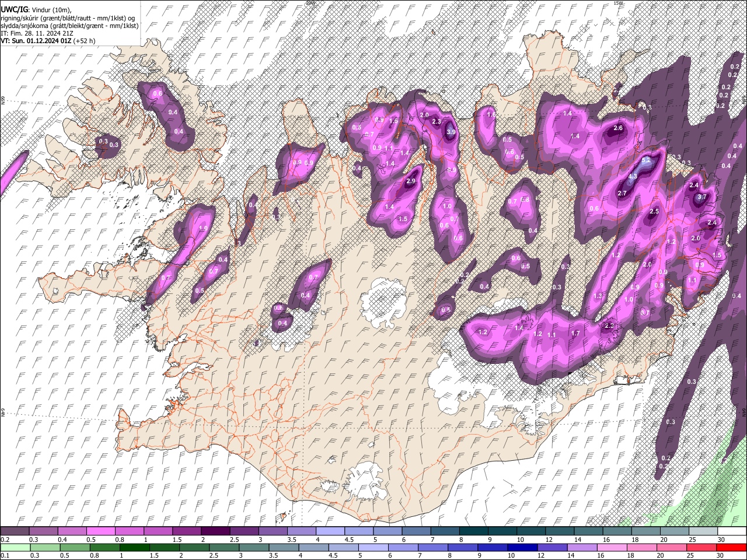
Task: Select the 'slydda/snjókoma' legend description line
Action: pyautogui.click(x=69, y=26)
